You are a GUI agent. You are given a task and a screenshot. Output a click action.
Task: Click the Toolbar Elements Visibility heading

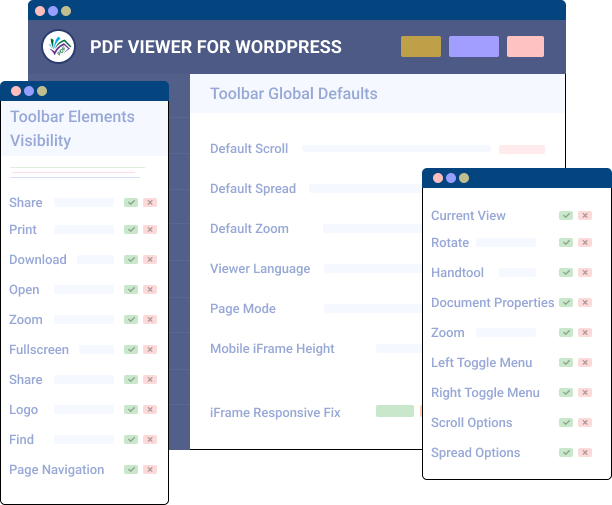click(72, 128)
